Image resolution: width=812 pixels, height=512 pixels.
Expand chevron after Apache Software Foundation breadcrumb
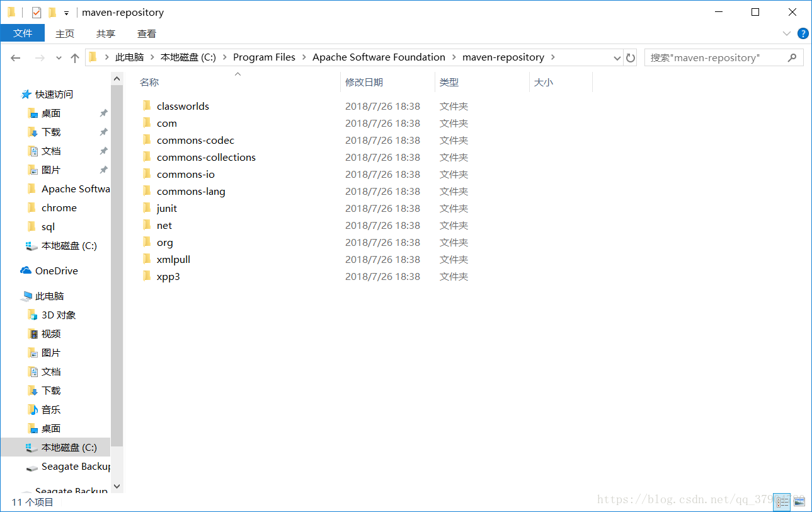coord(454,57)
